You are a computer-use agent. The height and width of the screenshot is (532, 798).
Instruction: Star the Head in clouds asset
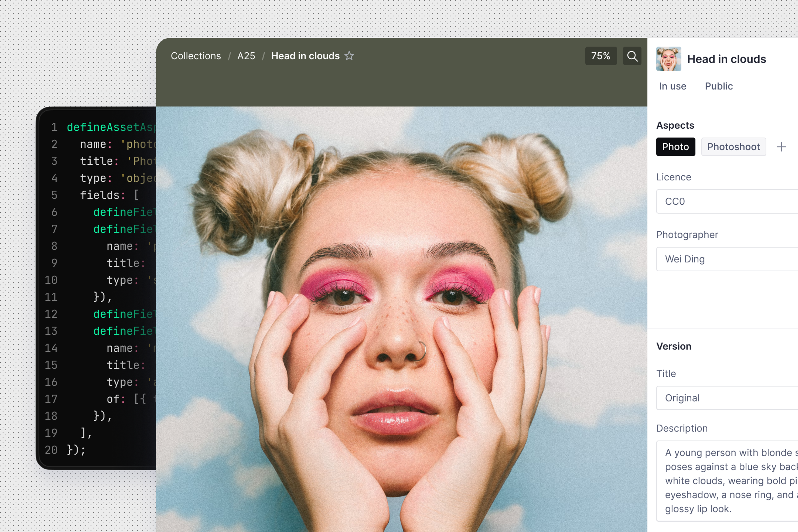349,56
